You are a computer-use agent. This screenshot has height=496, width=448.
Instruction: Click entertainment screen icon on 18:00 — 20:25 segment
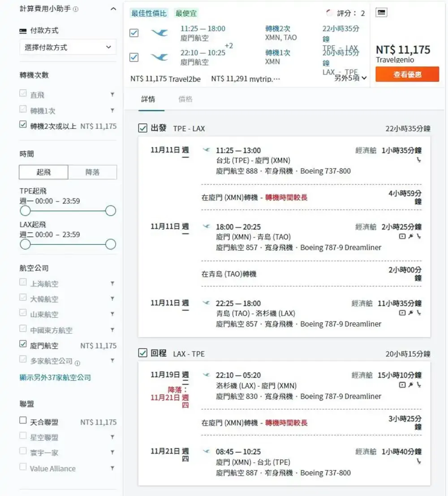coord(402,236)
